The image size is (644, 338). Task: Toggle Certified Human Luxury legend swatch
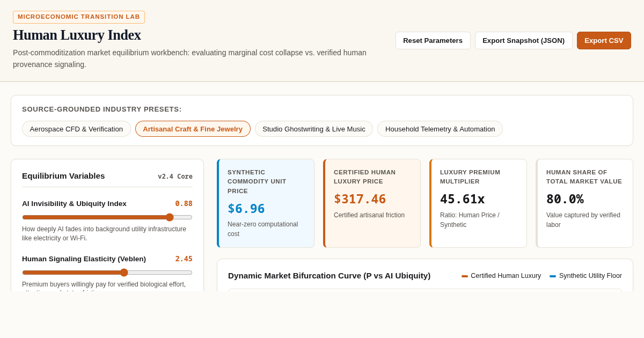[465, 276]
